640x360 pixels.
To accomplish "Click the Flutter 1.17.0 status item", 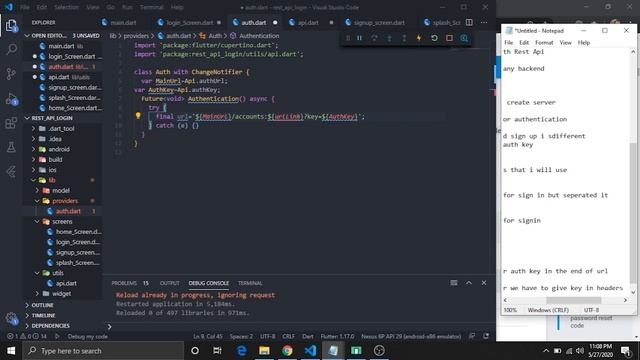I will point(337,337).
